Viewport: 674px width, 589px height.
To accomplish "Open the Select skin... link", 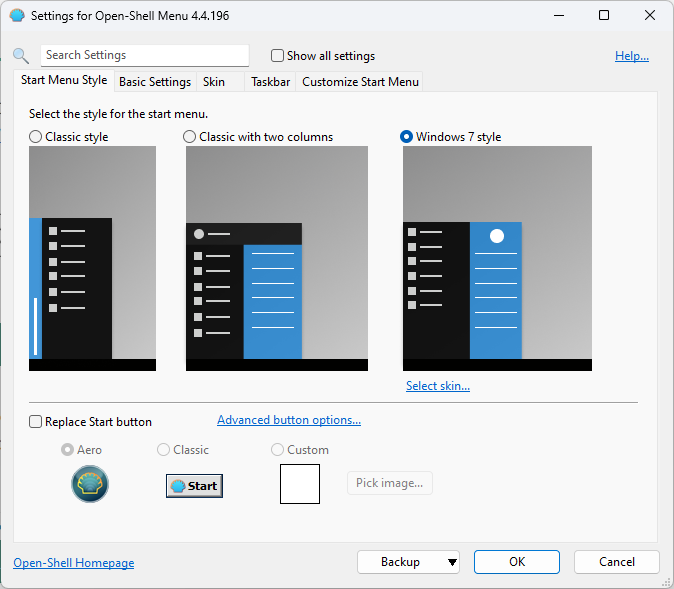I will tap(438, 386).
